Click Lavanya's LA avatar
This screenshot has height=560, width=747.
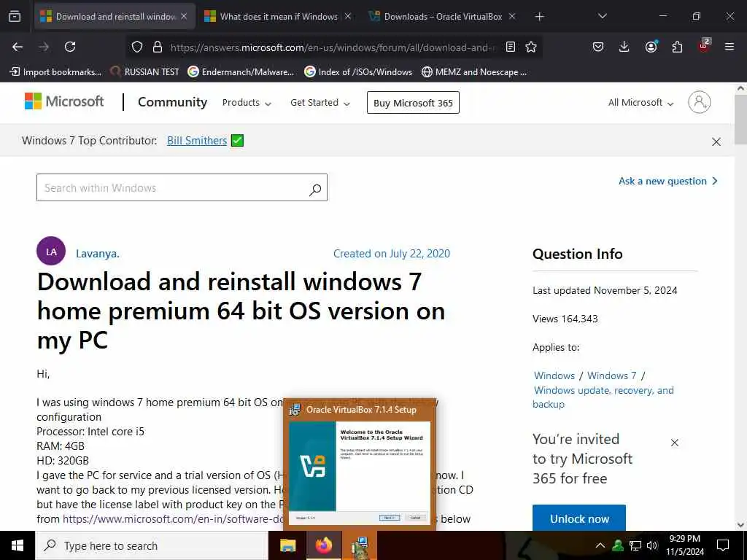click(x=51, y=251)
